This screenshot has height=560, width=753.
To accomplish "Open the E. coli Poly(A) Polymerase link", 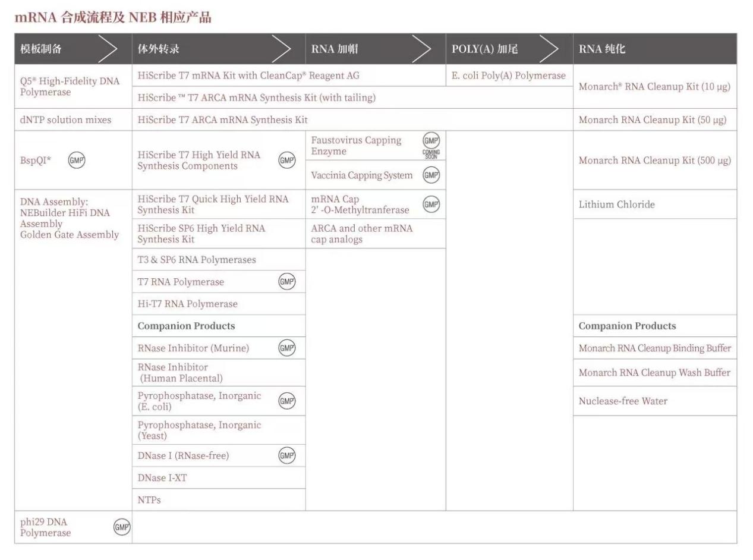I will coord(509,76).
